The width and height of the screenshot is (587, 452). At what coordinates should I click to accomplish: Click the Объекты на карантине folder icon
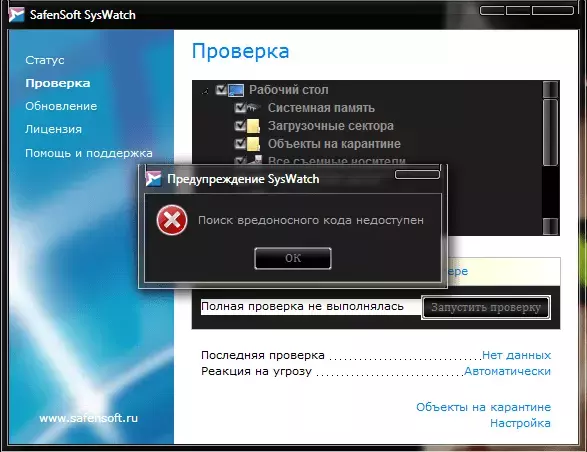(x=253, y=144)
